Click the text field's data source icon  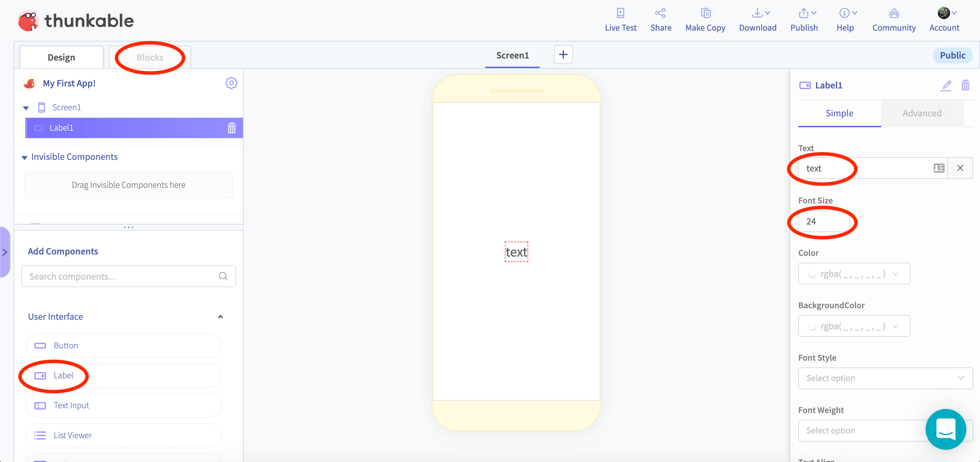click(x=938, y=168)
